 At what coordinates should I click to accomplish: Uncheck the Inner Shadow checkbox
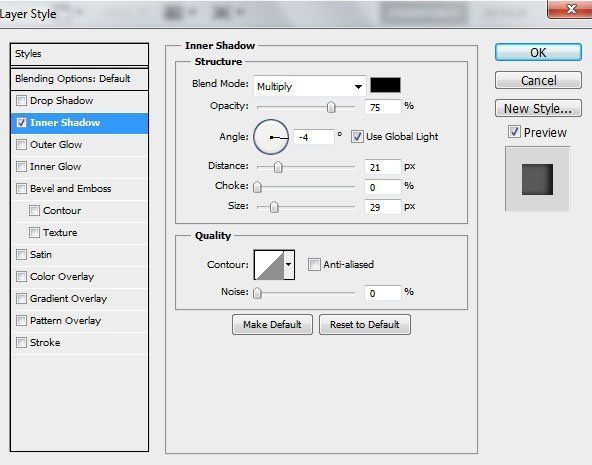point(22,123)
